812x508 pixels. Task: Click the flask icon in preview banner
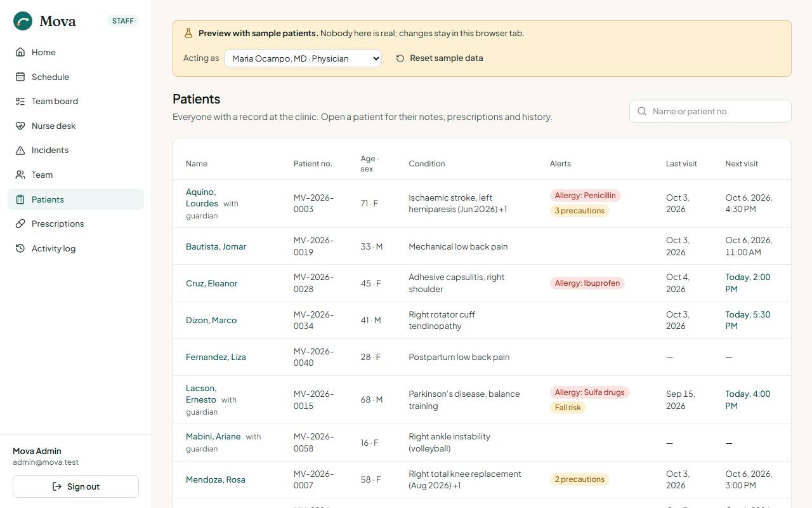coord(188,33)
